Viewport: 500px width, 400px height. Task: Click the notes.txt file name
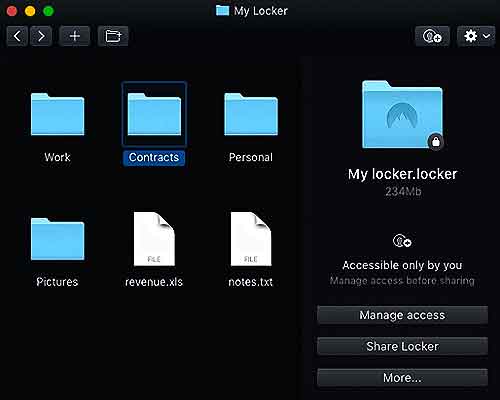[x=251, y=282]
